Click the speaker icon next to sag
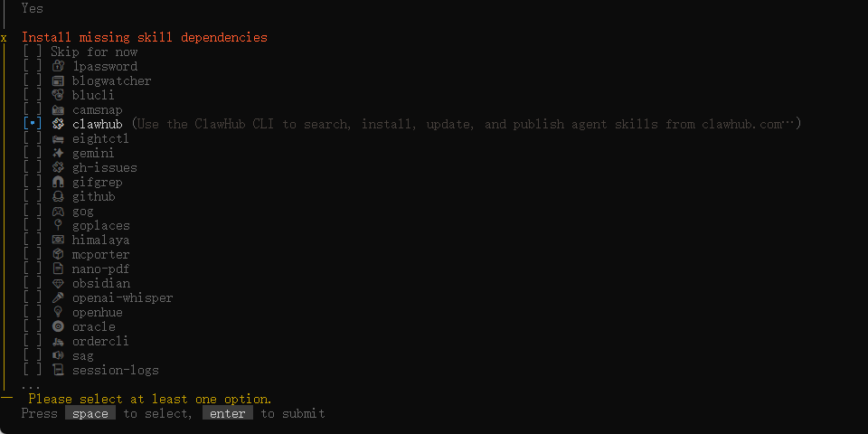 (x=58, y=356)
